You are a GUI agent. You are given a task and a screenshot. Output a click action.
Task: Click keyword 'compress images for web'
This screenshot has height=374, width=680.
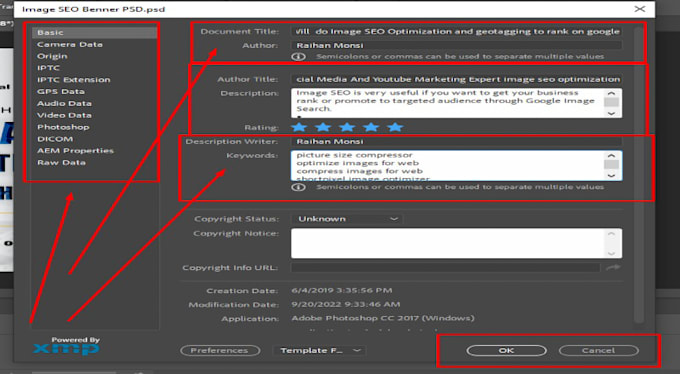coord(360,171)
